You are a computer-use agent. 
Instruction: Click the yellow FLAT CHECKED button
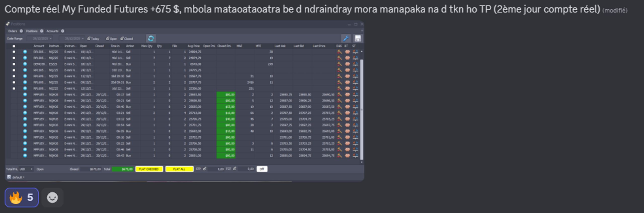pyautogui.click(x=149, y=169)
